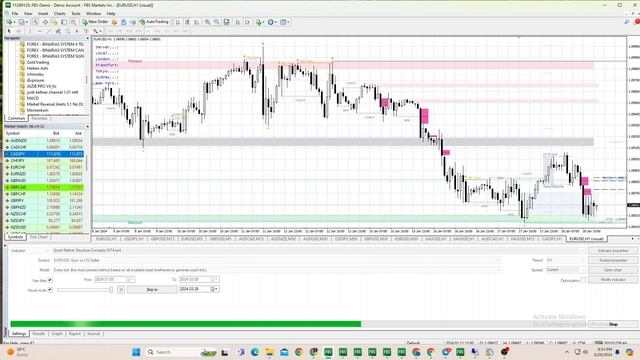Switch chart to candlesticks style
The width and height of the screenshot is (640, 360).
[187, 22]
